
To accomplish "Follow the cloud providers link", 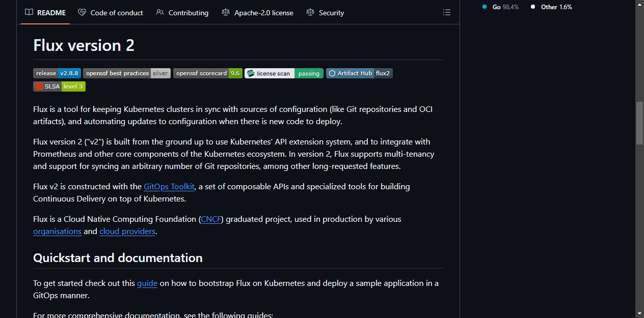I will 127,232.
